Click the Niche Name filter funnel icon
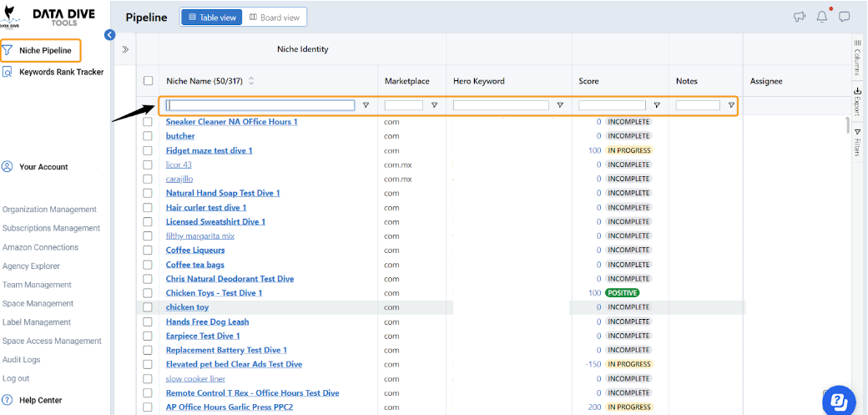The image size is (868, 415). [x=366, y=104]
